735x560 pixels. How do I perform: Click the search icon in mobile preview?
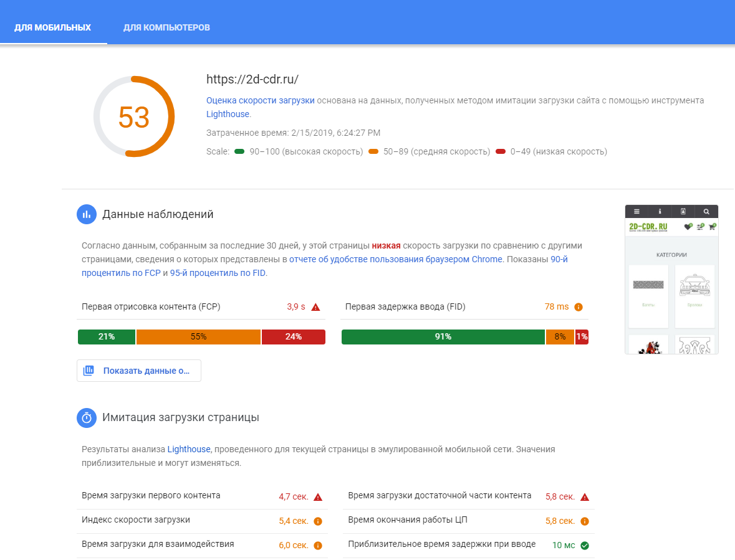pos(706,212)
